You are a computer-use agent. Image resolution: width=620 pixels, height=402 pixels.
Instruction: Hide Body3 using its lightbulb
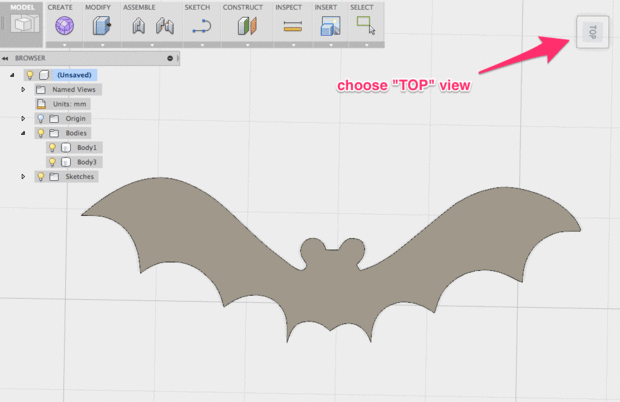(52, 162)
